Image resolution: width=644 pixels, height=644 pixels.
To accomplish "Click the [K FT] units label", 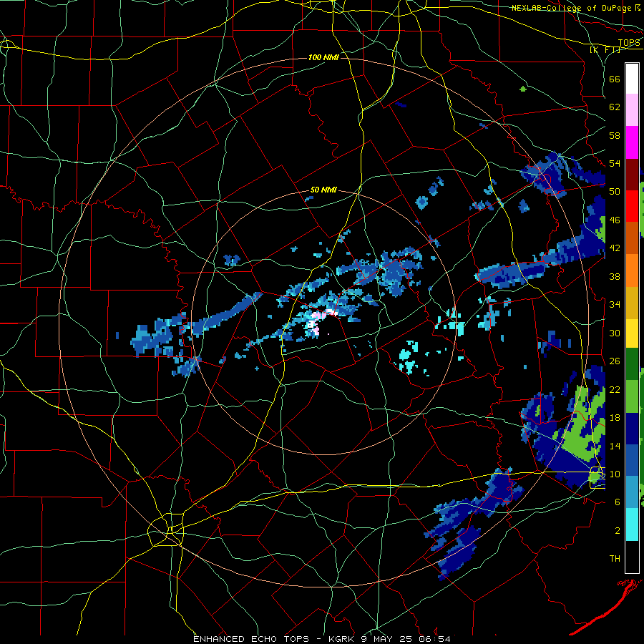I will (x=605, y=50).
